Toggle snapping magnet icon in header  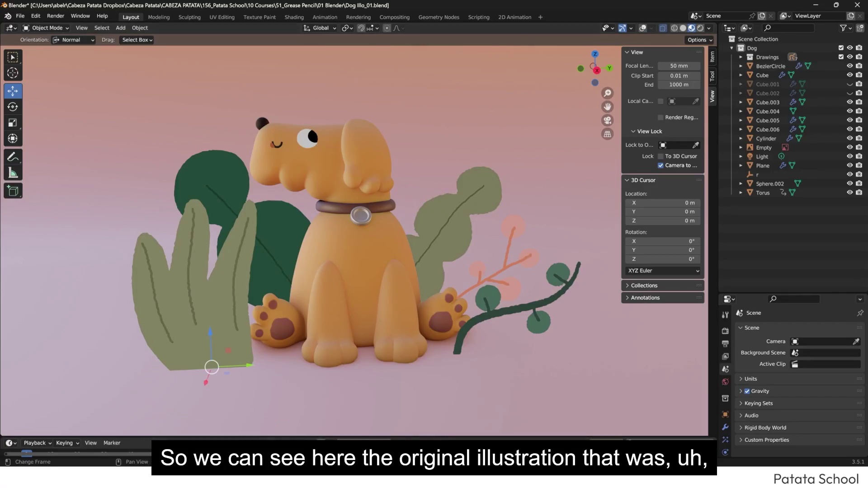pyautogui.click(x=361, y=28)
